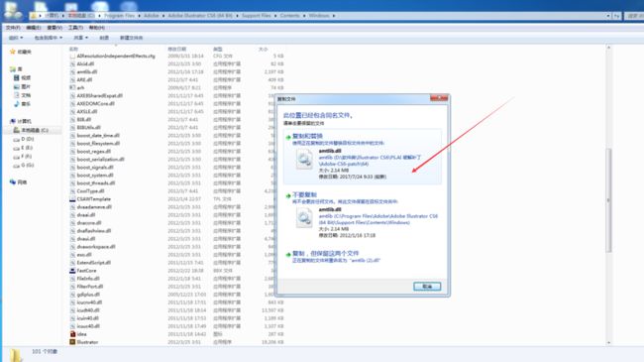
Task: Select the CoolType.dll file
Action: tap(90, 191)
